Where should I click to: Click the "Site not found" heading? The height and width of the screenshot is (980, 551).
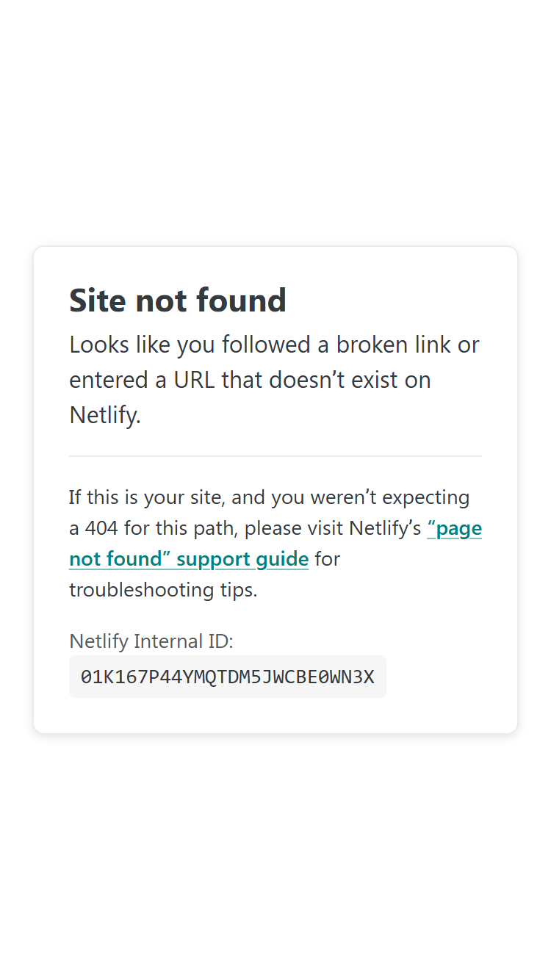tap(178, 300)
